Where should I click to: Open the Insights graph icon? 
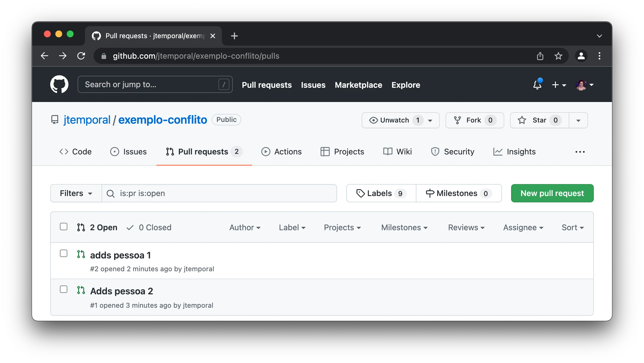[x=498, y=152]
